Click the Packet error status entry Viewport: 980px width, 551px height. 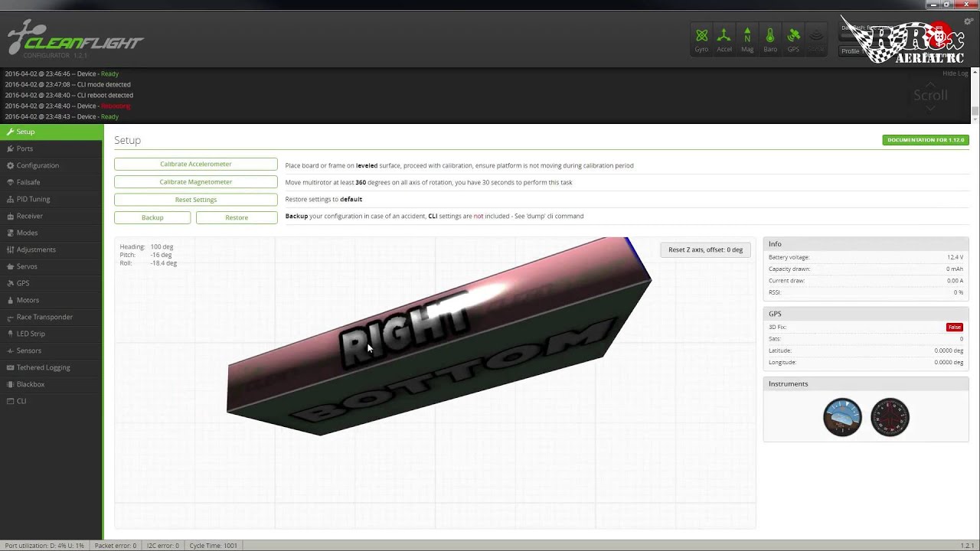[115, 546]
